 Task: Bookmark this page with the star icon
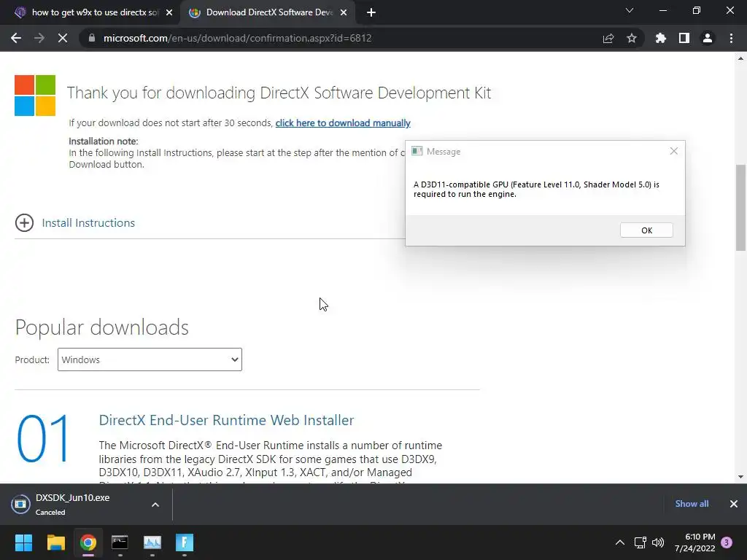(x=632, y=38)
